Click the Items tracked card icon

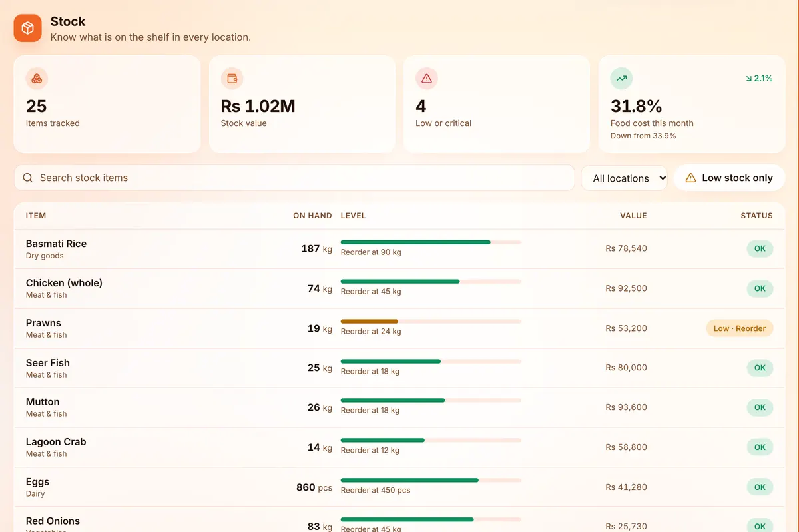click(37, 79)
